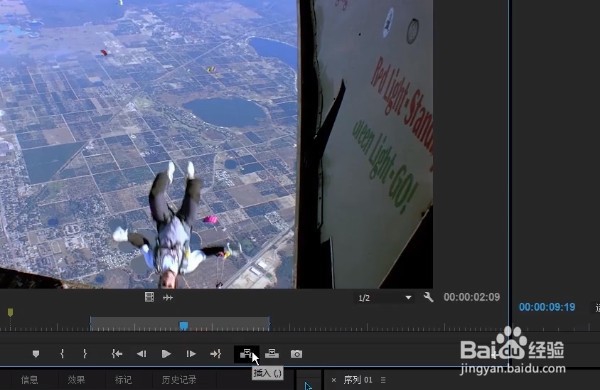
Task: Step forward one frame
Action: coord(191,354)
